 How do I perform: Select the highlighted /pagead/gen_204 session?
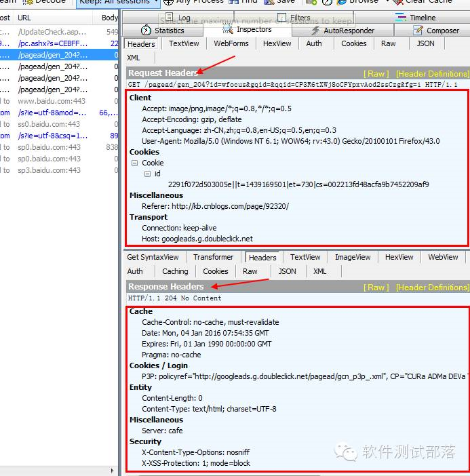(x=59, y=55)
